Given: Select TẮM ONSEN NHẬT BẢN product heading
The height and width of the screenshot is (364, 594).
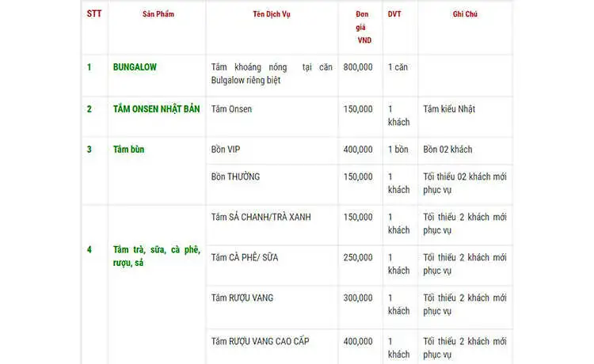Looking at the screenshot, I should (x=155, y=108).
